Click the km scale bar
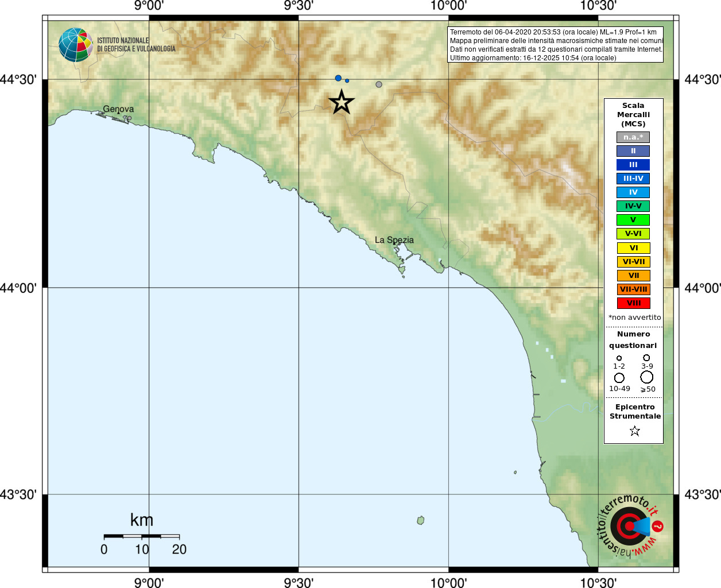Image resolution: width=721 pixels, height=588 pixels. pyautogui.click(x=142, y=536)
